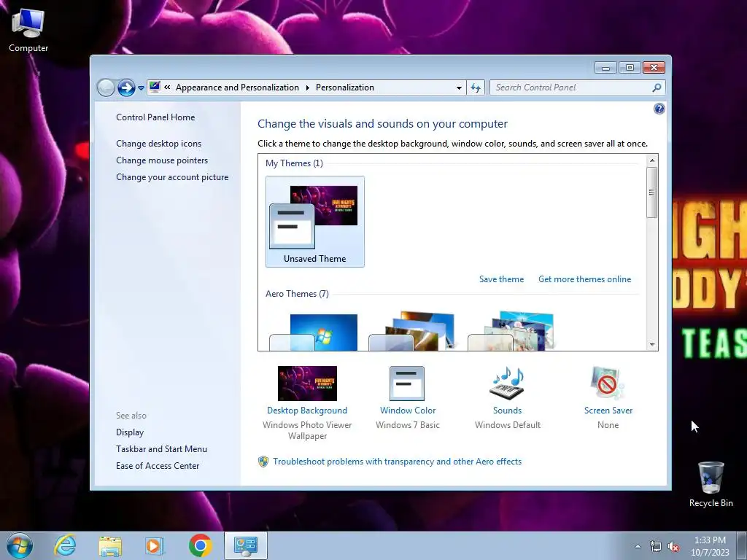747x560 pixels.
Task: Click the Refresh button beside address bar
Action: 476,87
